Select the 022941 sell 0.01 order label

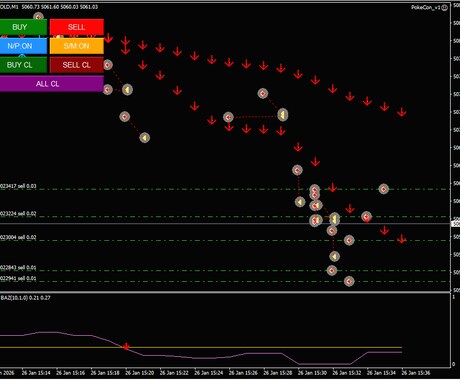click(18, 278)
